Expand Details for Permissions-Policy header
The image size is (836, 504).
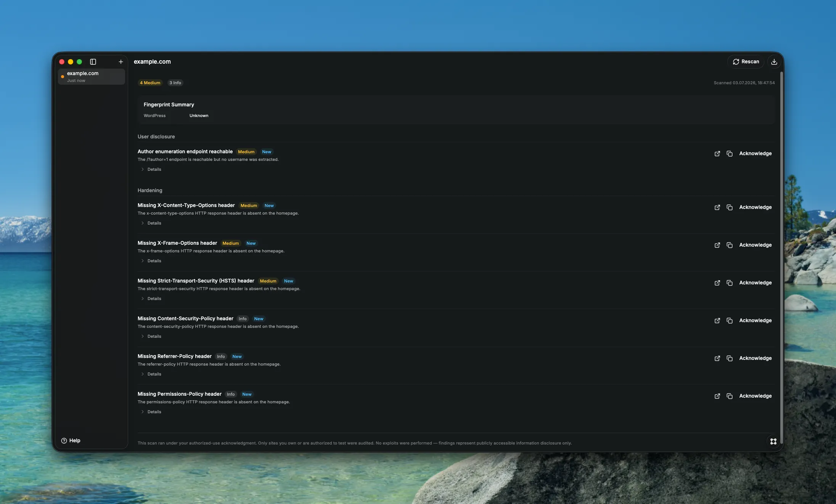tap(151, 412)
